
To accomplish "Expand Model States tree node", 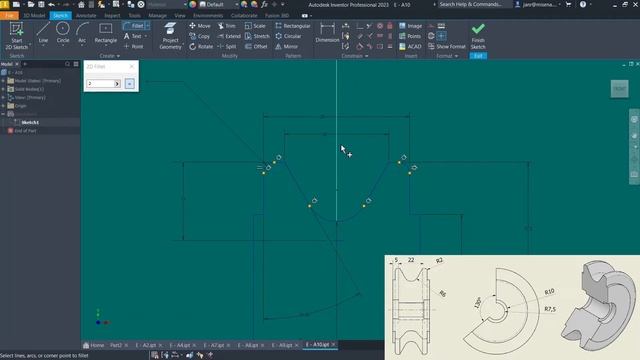I will [x=3, y=81].
